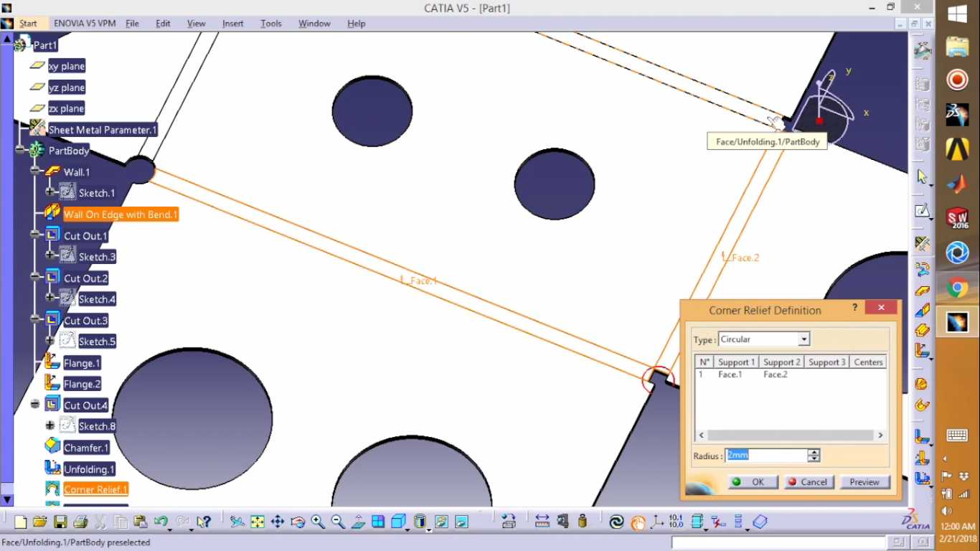This screenshot has height=551, width=980.
Task: Click the Save icon in bottom toolbar
Action: click(60, 522)
